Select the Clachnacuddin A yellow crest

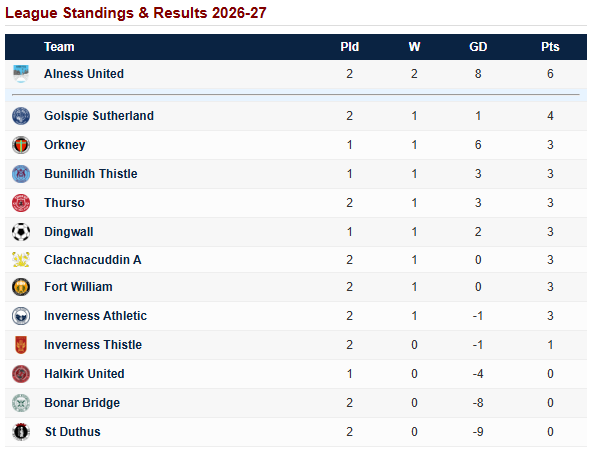21,260
